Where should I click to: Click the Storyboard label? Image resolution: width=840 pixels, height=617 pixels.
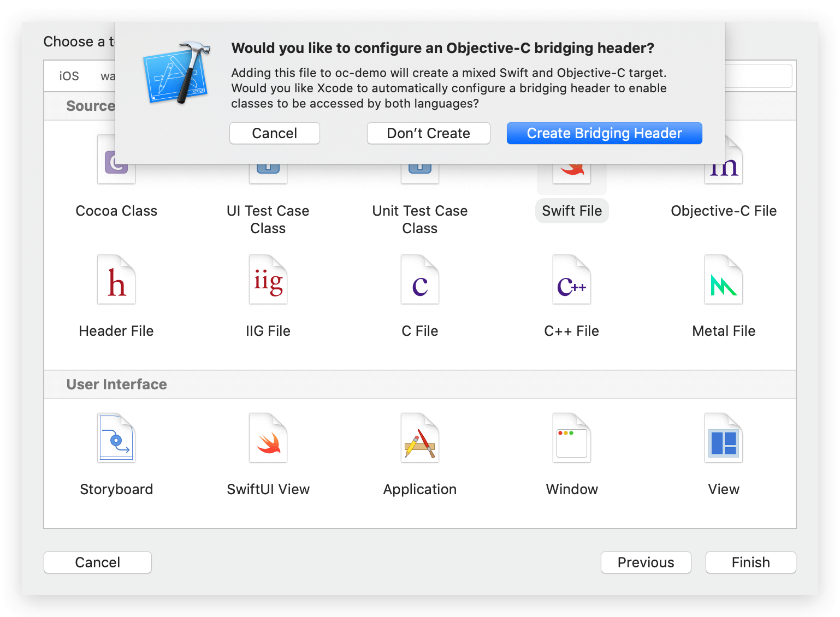point(116,489)
